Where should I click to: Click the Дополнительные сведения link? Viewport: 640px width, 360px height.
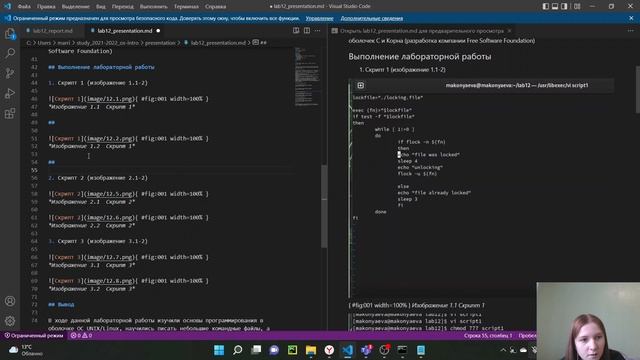tap(371, 18)
